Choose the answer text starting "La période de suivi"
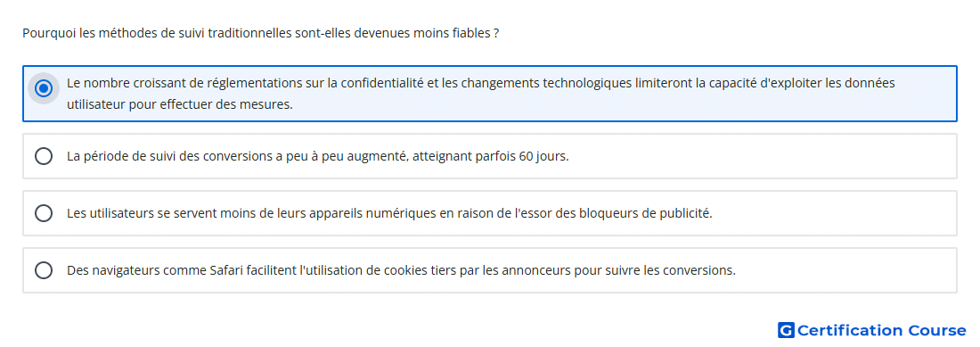980x347 pixels. [x=317, y=156]
